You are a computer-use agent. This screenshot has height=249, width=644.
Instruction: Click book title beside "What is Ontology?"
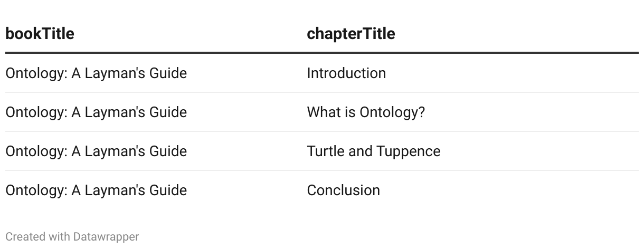[x=96, y=112]
